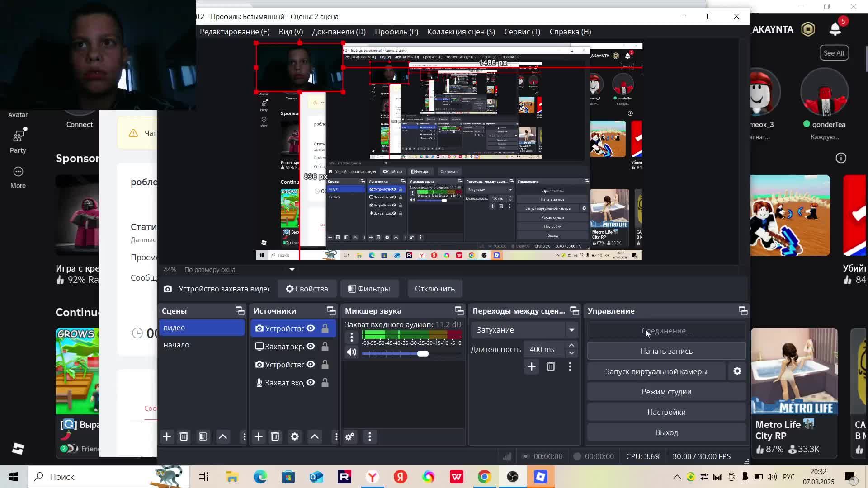This screenshot has height=488, width=868.
Task: Add a new scene with plus icon
Action: pos(167,436)
